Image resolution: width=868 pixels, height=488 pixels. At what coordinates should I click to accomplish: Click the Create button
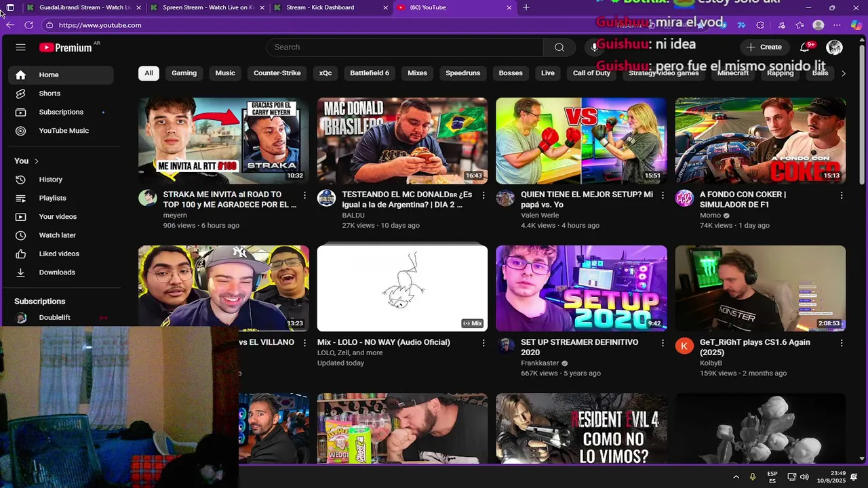coord(764,47)
